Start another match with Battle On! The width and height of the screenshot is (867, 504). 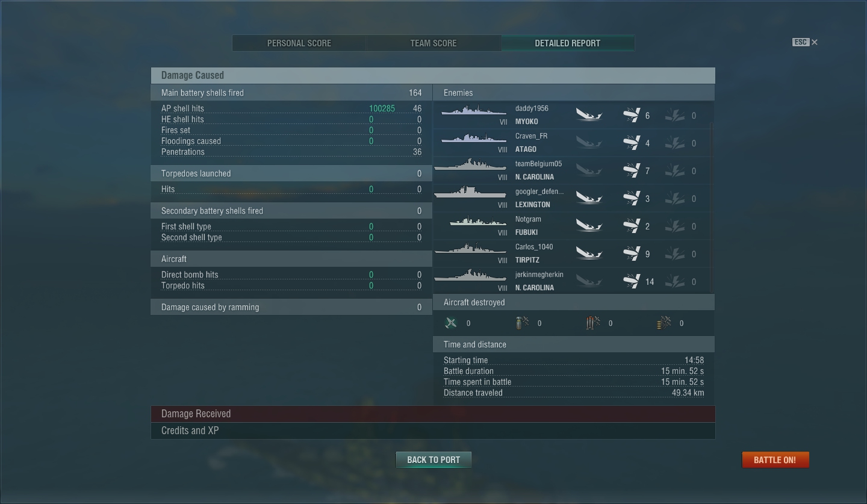pos(775,459)
